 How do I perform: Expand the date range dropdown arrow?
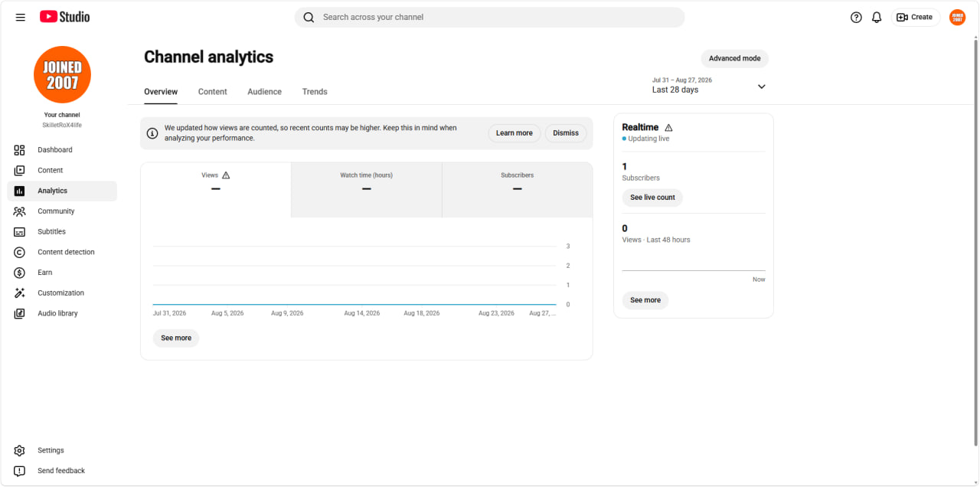click(761, 87)
